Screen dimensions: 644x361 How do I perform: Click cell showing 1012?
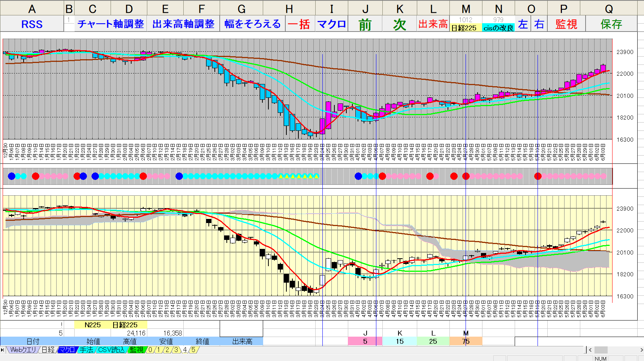[x=466, y=20]
